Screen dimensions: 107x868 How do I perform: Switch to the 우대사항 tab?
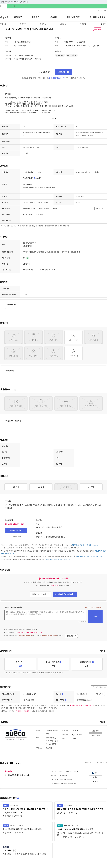point(43,24)
